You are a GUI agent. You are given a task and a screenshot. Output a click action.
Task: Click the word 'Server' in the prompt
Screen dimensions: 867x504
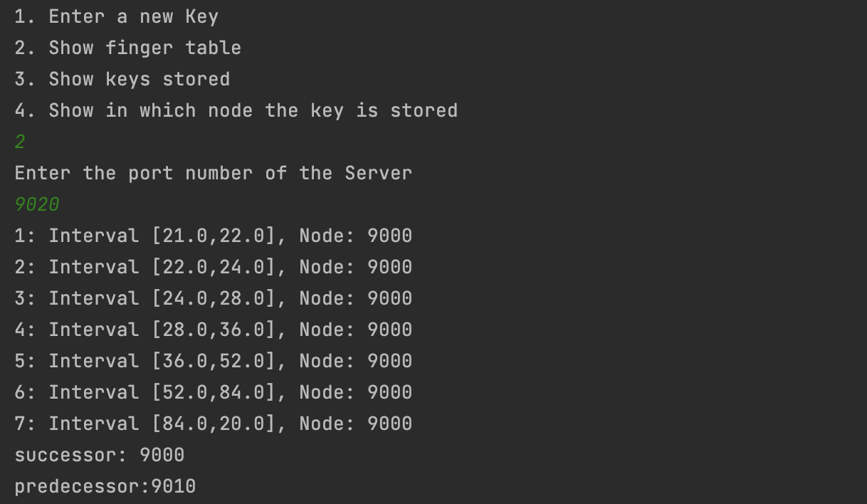click(x=378, y=173)
